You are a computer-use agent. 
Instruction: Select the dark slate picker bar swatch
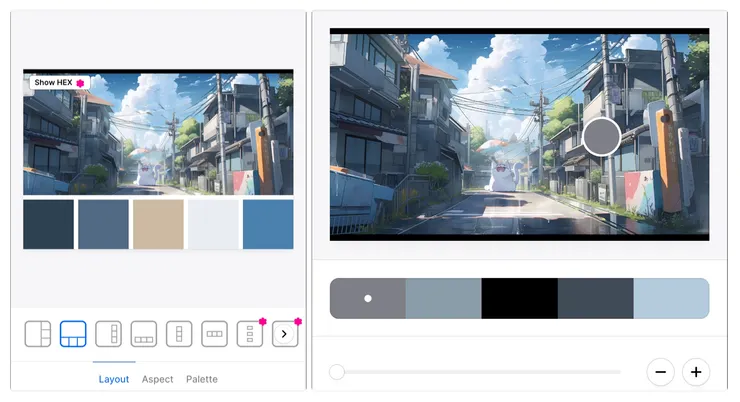click(596, 298)
